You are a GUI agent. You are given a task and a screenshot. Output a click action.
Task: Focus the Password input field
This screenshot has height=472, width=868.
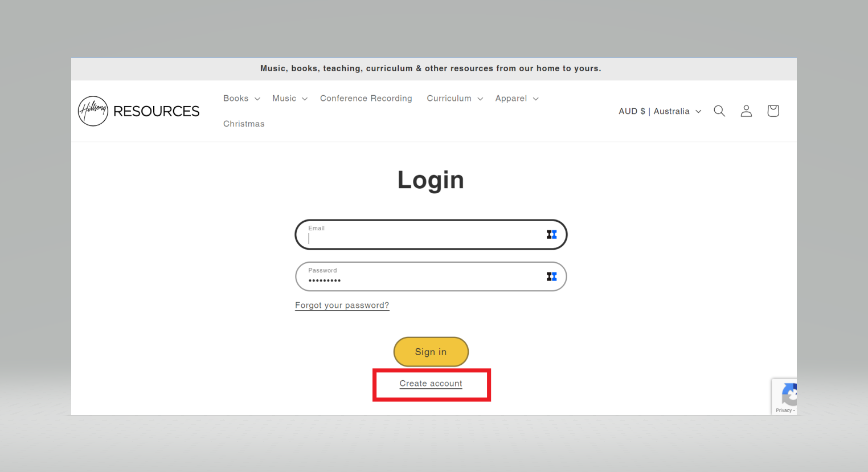(x=421, y=278)
